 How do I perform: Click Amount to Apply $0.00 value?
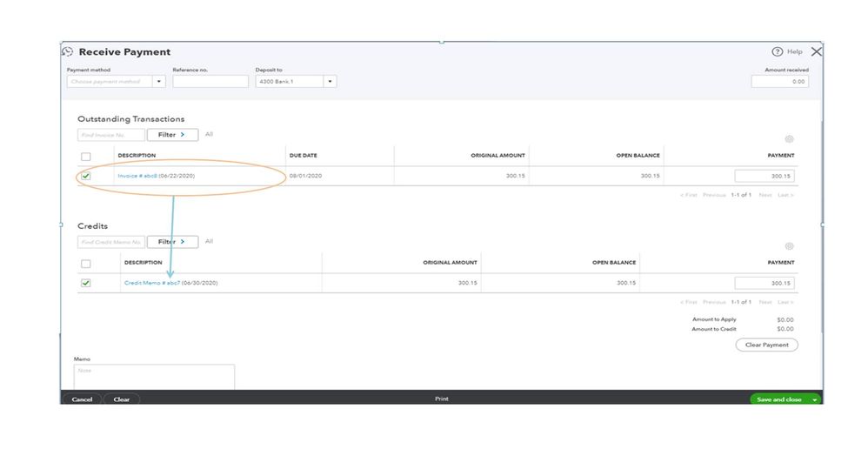click(785, 319)
